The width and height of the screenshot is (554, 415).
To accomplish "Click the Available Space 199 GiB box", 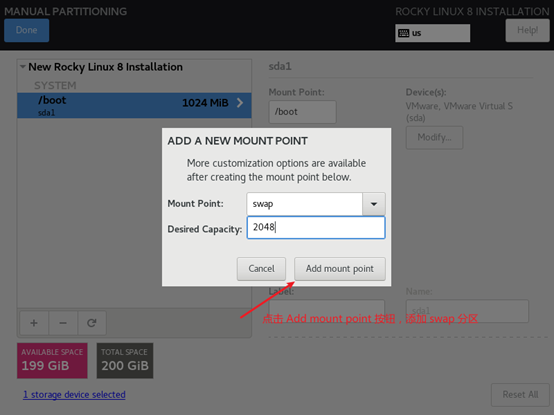I will (x=52, y=361).
